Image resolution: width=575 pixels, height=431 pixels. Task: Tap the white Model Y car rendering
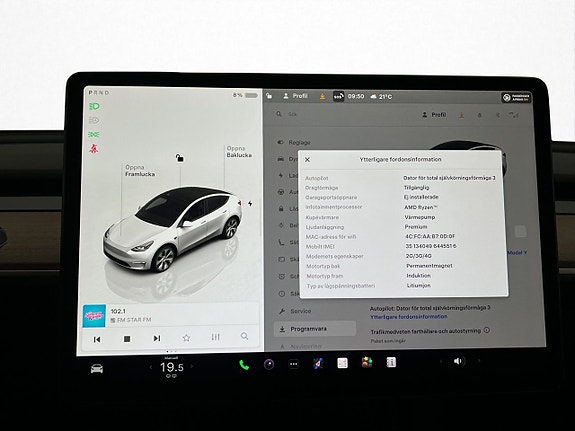click(x=172, y=229)
